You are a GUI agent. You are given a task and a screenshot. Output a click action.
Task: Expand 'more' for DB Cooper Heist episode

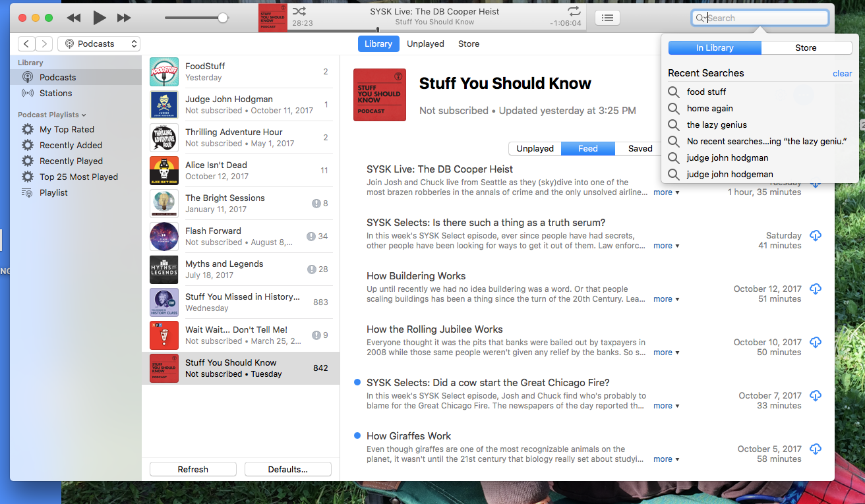666,192
